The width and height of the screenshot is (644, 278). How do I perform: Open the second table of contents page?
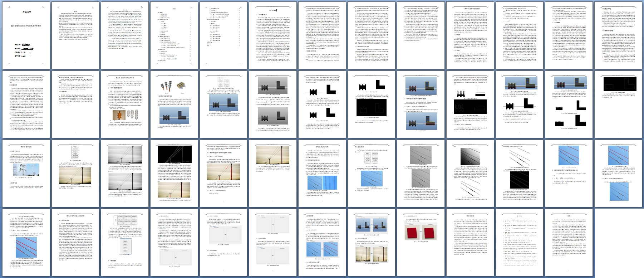click(x=223, y=35)
